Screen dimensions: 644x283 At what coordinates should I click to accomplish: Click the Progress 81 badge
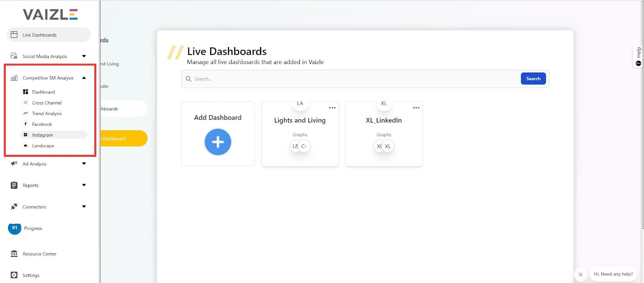tap(14, 228)
